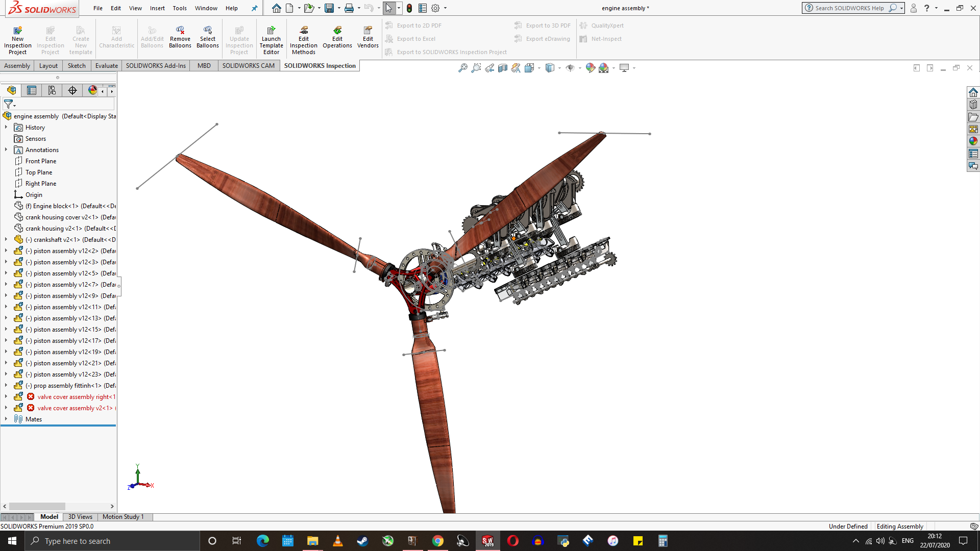
Task: Open the Options gear dropdown arrow
Action: (x=446, y=8)
